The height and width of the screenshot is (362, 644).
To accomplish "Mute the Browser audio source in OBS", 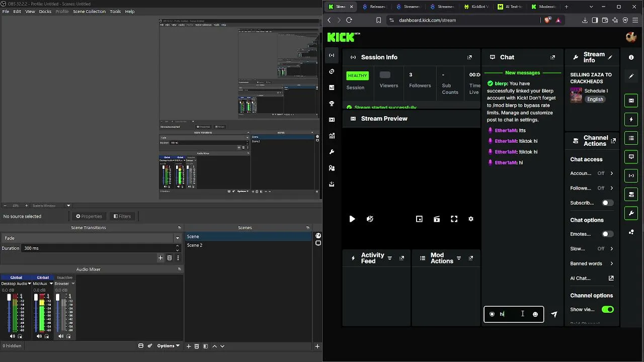I will [61, 336].
